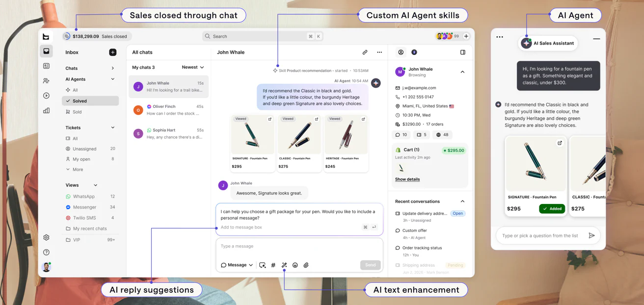Collapse the Tickets section

112,127
